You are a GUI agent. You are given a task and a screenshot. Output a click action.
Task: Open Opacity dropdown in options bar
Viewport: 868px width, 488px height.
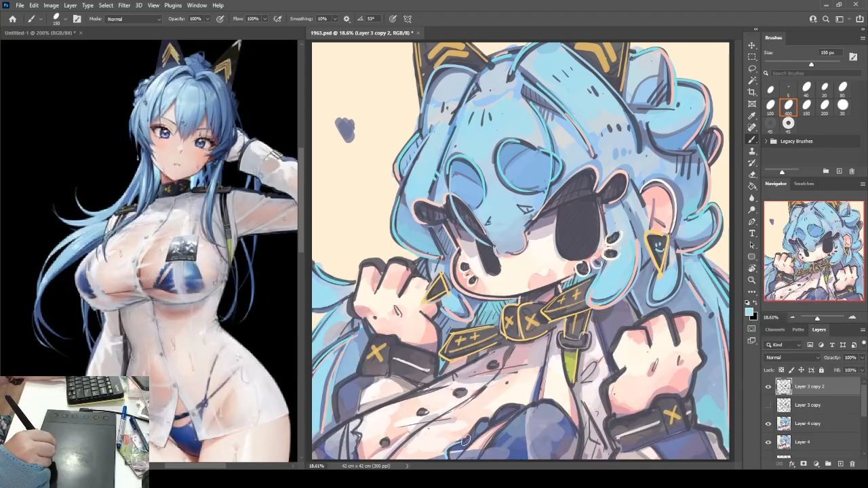point(208,19)
